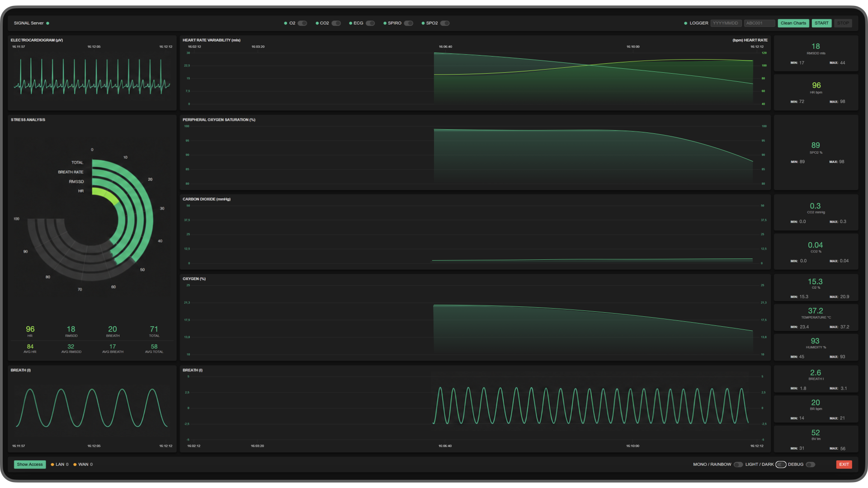868x488 pixels.
Task: Click the STRESS ANALYSIS panel title
Action: [x=28, y=120]
